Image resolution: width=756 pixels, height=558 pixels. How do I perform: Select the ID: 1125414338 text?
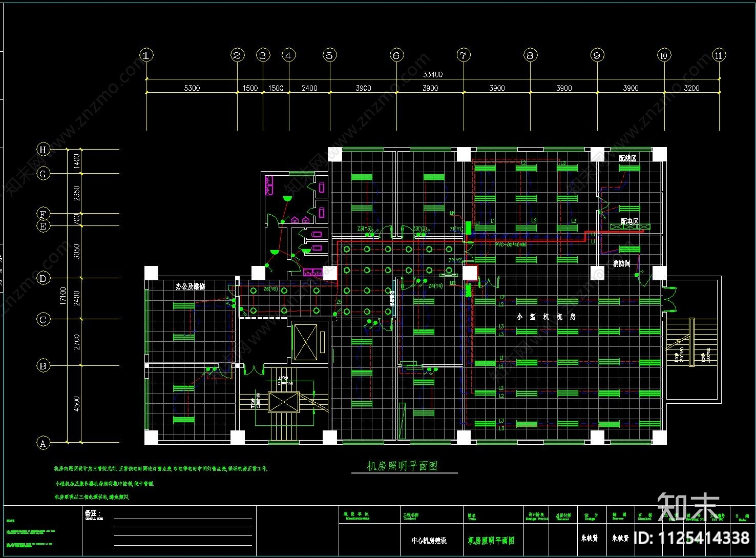coord(691,538)
